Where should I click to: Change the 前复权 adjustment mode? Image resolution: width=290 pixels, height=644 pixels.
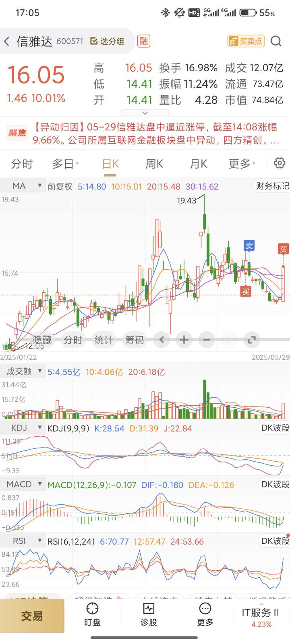pos(60,186)
